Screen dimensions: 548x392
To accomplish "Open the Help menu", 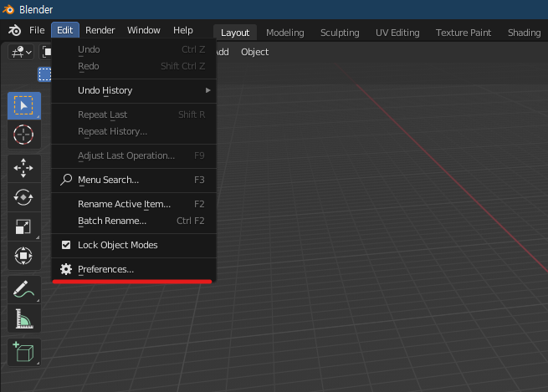I will 182,30.
